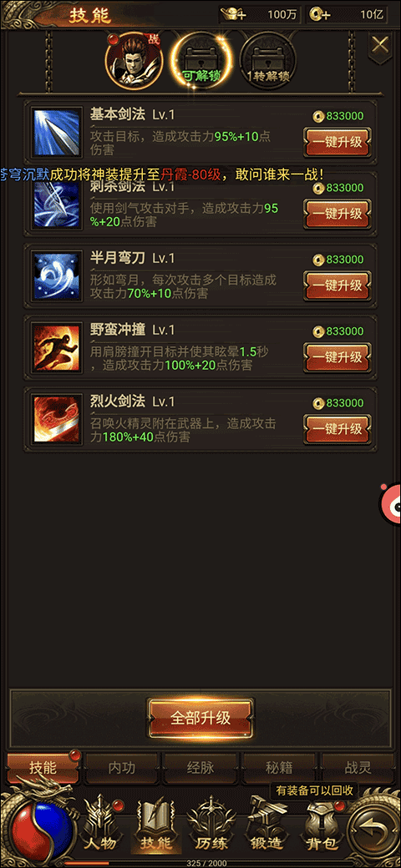Tap the 烈火剑法 skill icon
401x868 pixels.
pyautogui.click(x=56, y=420)
